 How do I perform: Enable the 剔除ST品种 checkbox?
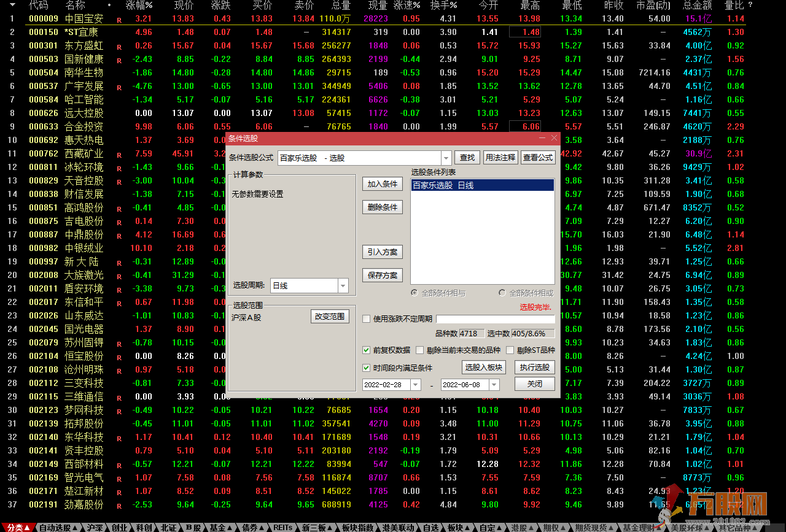[x=510, y=350]
